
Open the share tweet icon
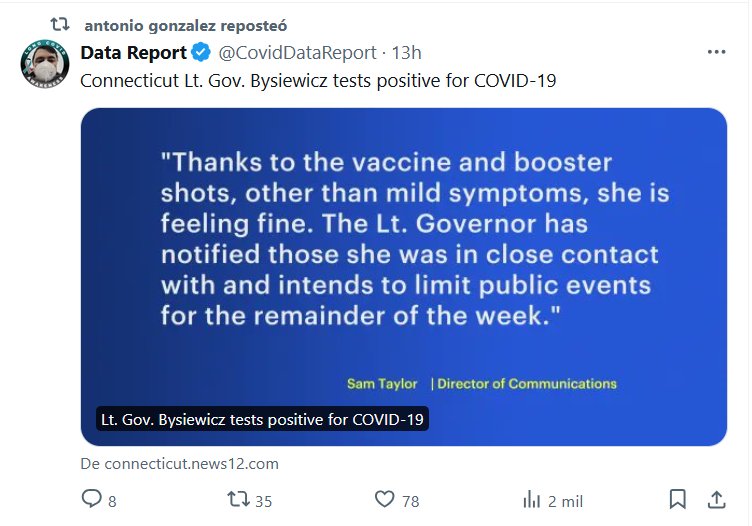tap(716, 498)
